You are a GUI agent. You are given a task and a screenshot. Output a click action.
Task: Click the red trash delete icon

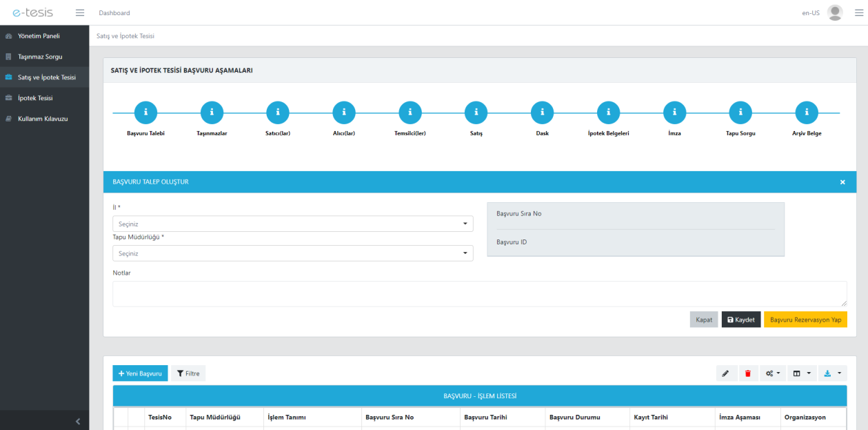click(748, 373)
